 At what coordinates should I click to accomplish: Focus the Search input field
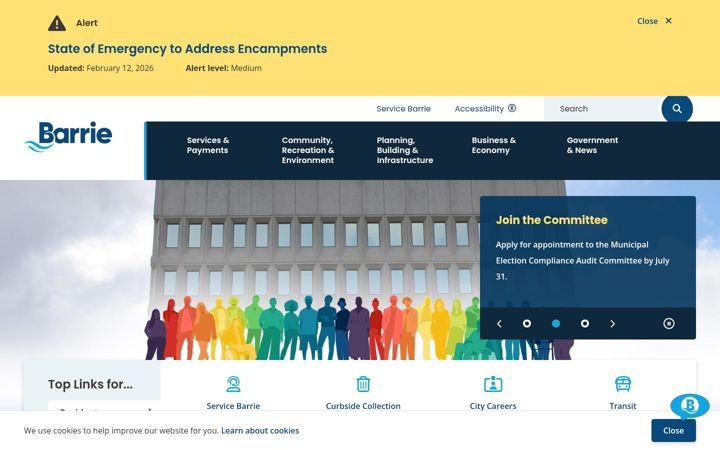point(602,109)
